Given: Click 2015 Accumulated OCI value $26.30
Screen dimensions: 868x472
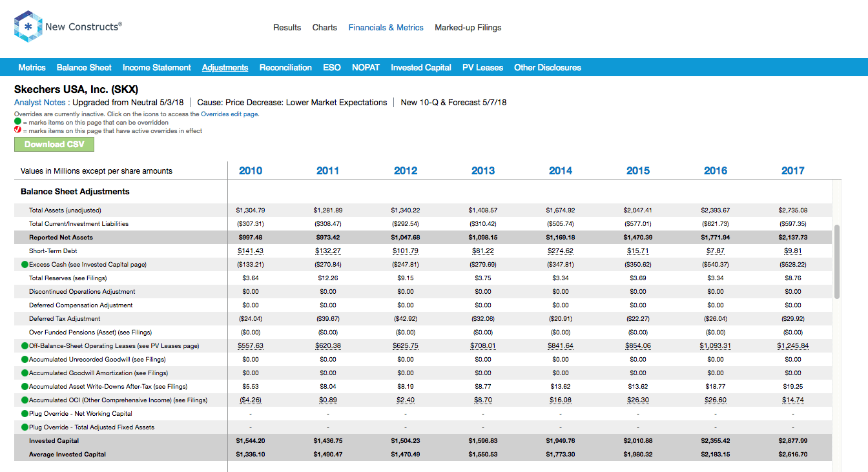Looking at the screenshot, I should [638, 400].
